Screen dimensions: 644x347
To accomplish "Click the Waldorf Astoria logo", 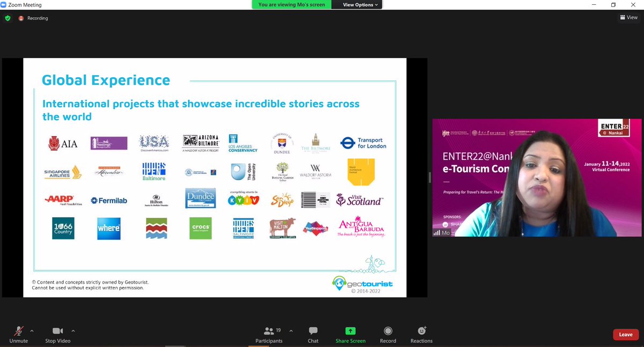I will pos(316,173).
